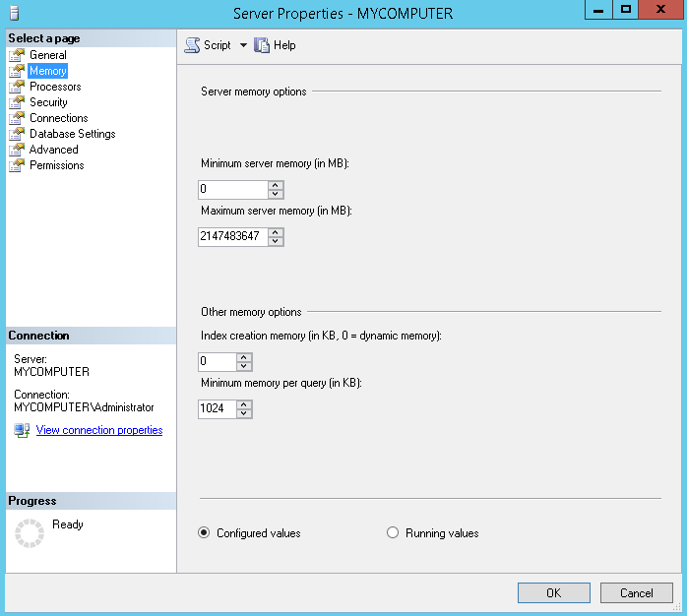The height and width of the screenshot is (616, 687).
Task: Click the Help toolbar icon
Action: [x=262, y=45]
